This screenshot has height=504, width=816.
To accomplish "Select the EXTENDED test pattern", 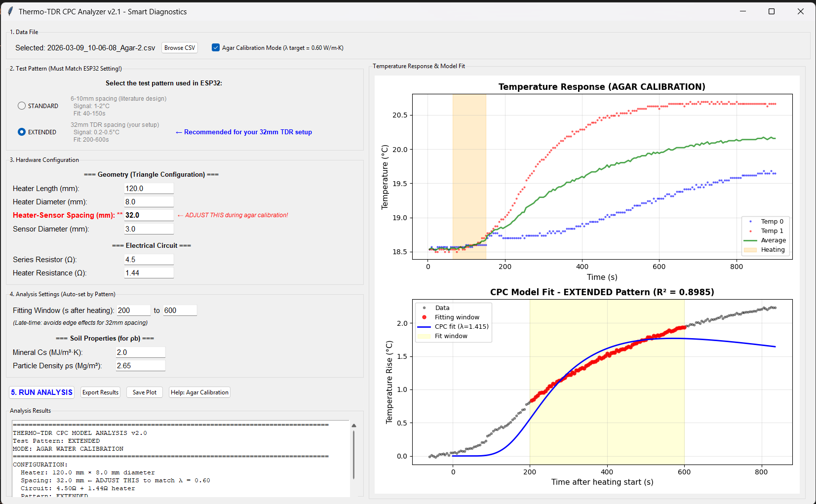I will coord(22,132).
